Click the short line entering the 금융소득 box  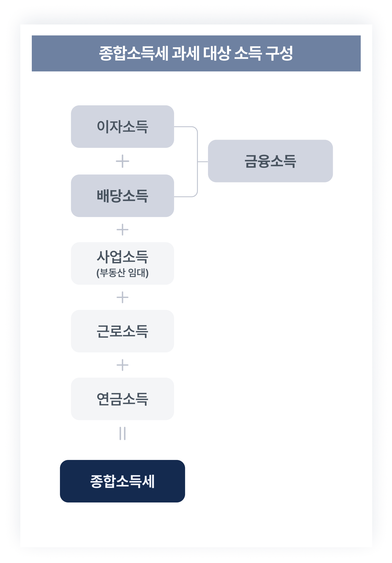tap(203, 162)
